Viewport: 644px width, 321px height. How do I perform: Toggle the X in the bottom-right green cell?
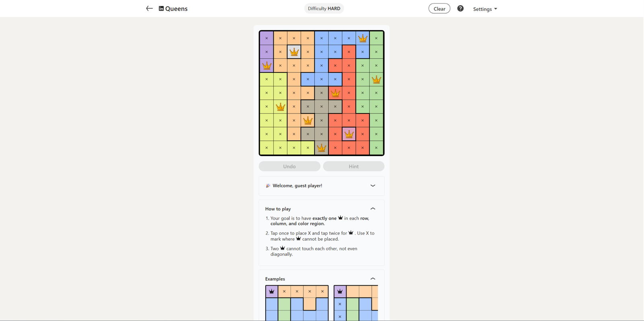pos(376,148)
